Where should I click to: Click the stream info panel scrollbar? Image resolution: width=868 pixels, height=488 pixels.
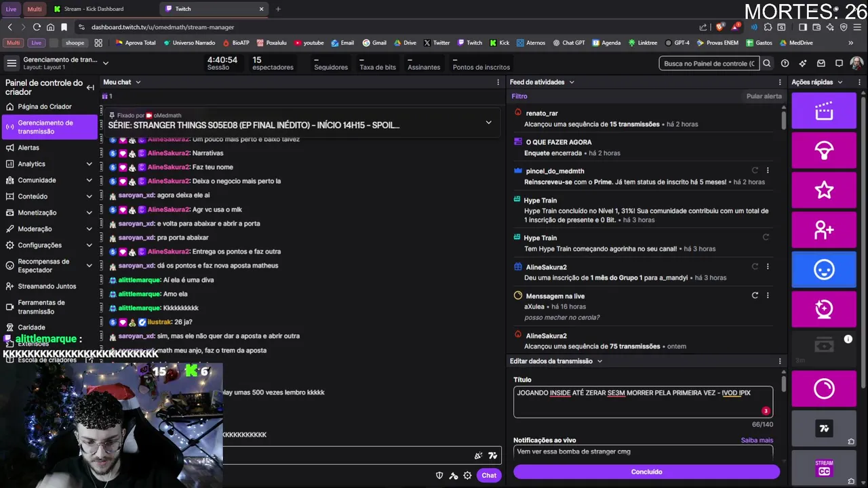(784, 384)
